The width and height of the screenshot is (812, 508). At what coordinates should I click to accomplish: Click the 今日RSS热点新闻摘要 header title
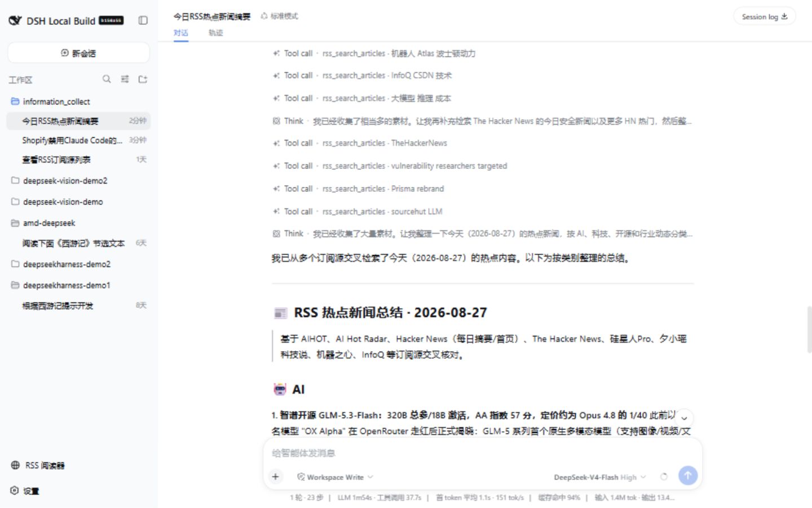(211, 16)
